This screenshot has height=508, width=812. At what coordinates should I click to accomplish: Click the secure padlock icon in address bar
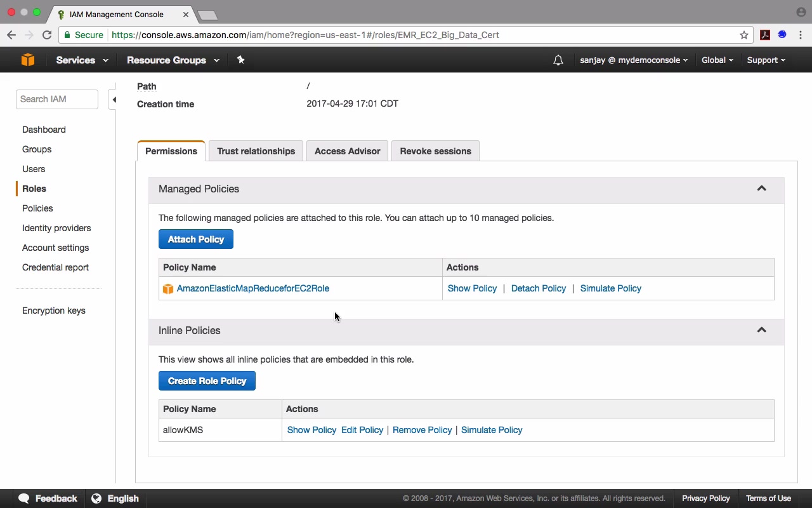pyautogui.click(x=66, y=35)
